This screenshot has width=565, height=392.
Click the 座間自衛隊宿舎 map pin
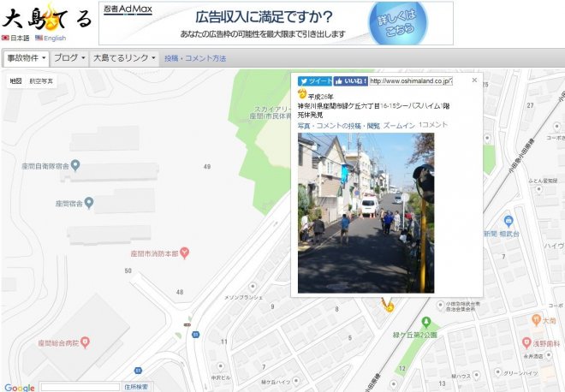coord(75,164)
